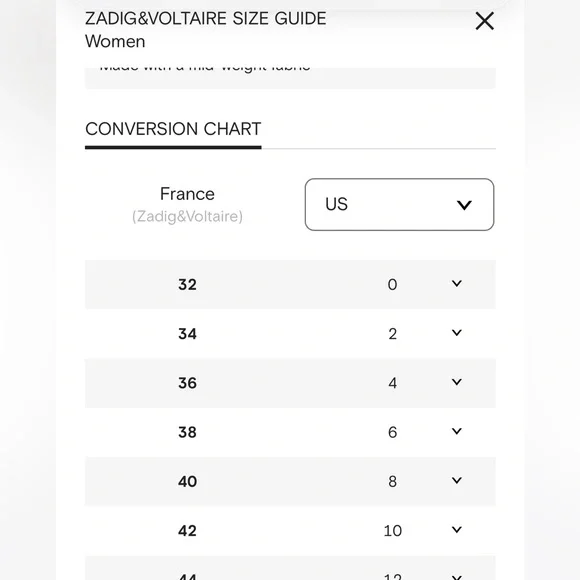Click the France (Zadig&Voltaire) column header
580x580 pixels.
[x=187, y=205]
